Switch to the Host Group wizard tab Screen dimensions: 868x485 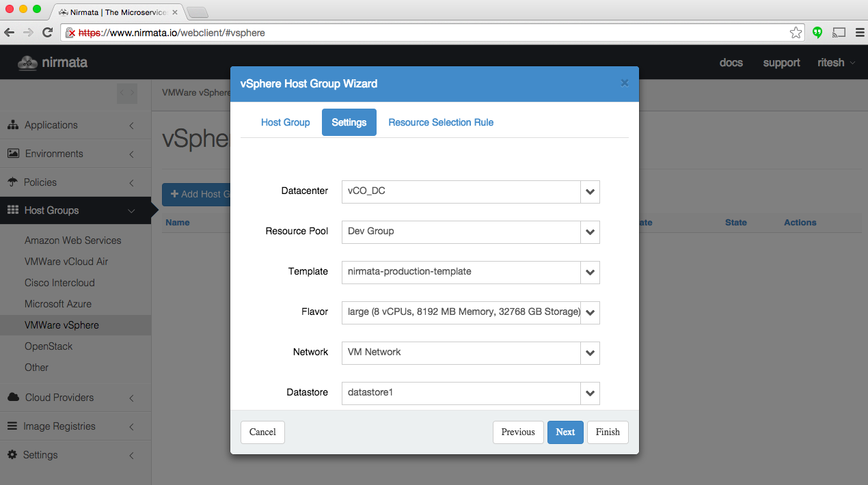click(285, 122)
